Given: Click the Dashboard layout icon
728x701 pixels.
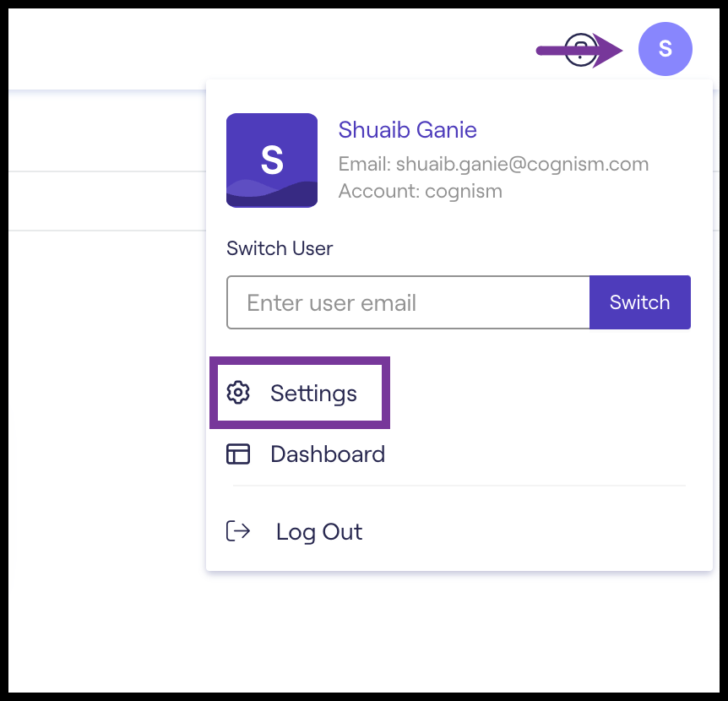Looking at the screenshot, I should click(238, 454).
